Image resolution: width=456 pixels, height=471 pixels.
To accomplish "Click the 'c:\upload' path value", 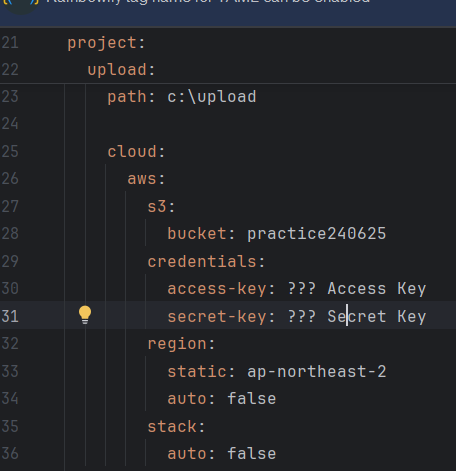I will coord(212,97).
